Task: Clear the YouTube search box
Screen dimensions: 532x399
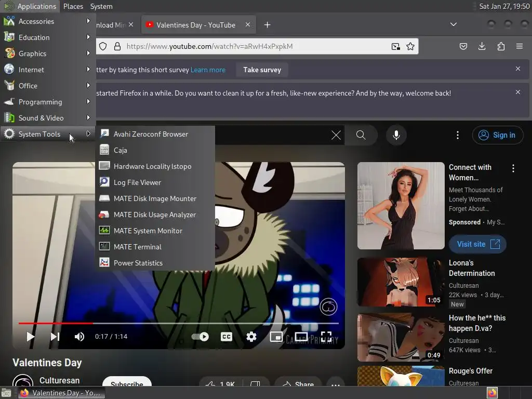Action: [336, 135]
